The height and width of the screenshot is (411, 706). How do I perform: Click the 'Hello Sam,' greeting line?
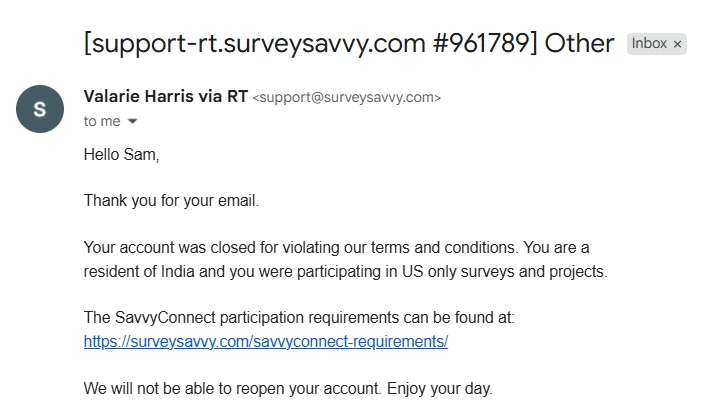[121, 155]
